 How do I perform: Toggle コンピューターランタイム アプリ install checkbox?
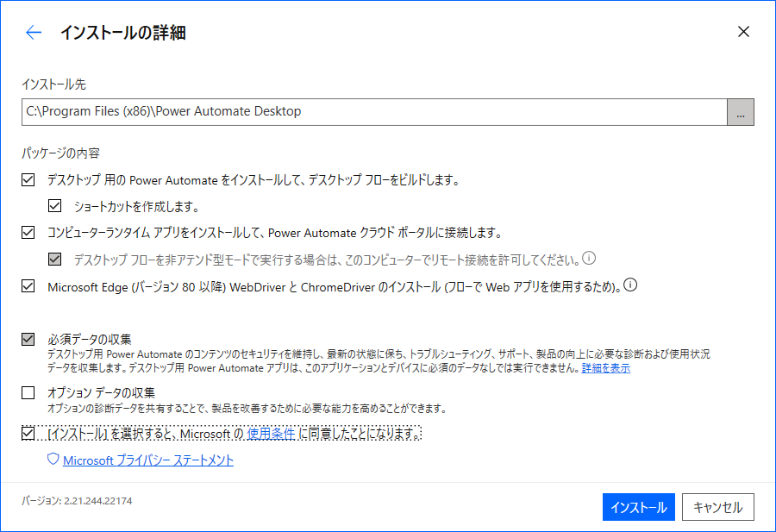coord(28,232)
